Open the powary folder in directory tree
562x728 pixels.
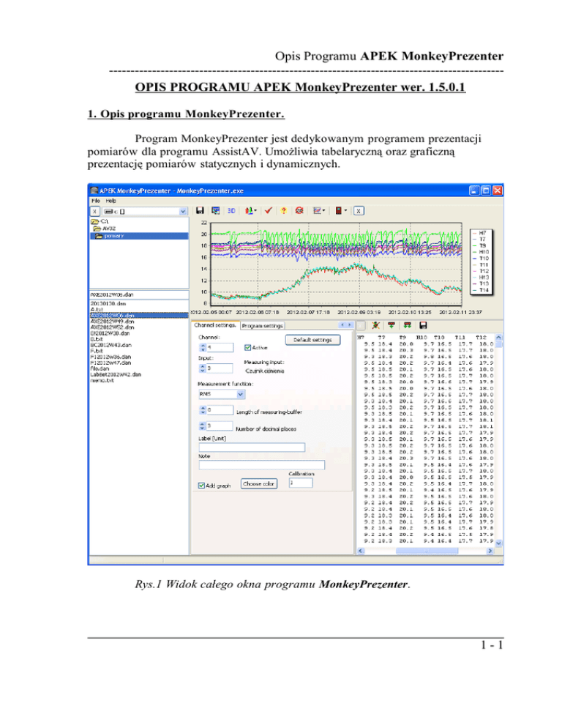point(113,236)
